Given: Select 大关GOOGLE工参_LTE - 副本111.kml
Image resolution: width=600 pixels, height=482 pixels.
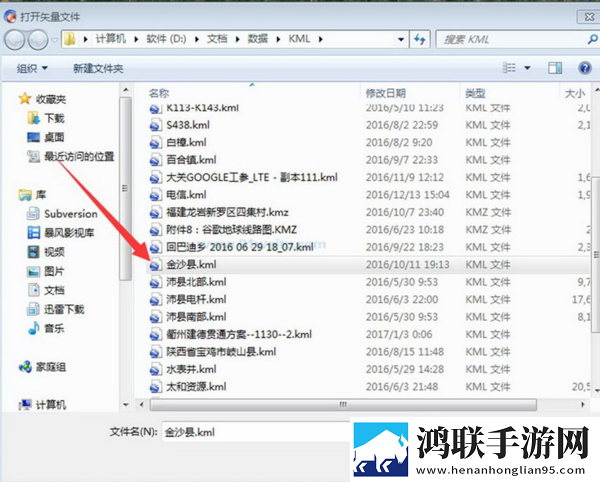Looking at the screenshot, I should coord(252,177).
